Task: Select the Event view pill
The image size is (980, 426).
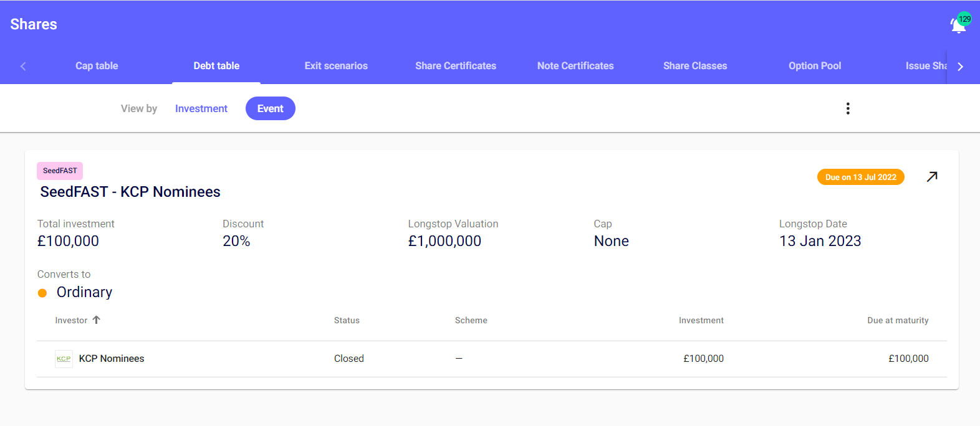Action: (270, 108)
